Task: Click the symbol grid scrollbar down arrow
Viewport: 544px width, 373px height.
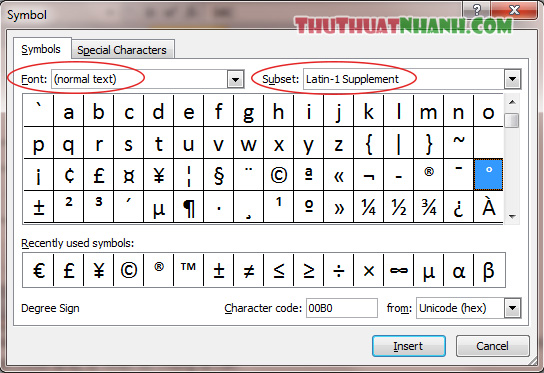Action: click(512, 216)
